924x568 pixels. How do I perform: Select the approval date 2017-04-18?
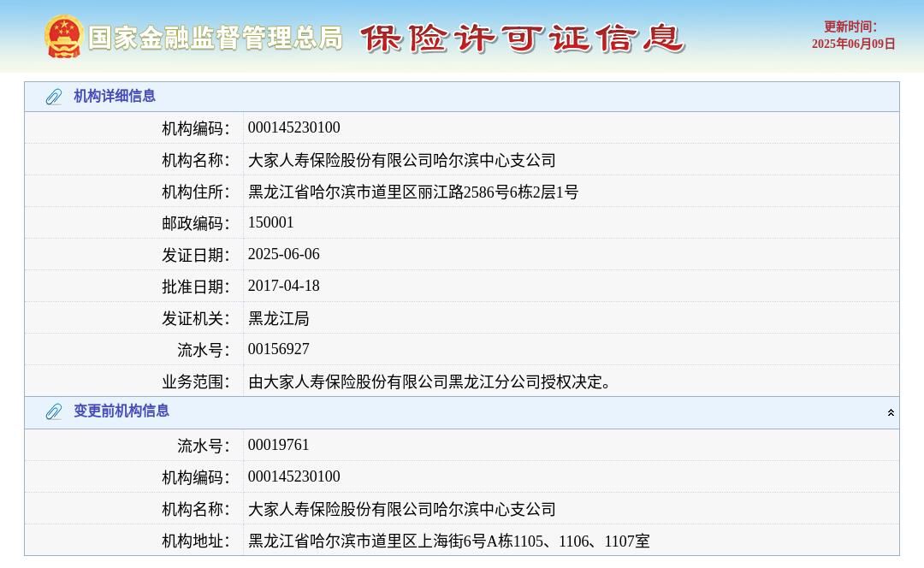[283, 286]
